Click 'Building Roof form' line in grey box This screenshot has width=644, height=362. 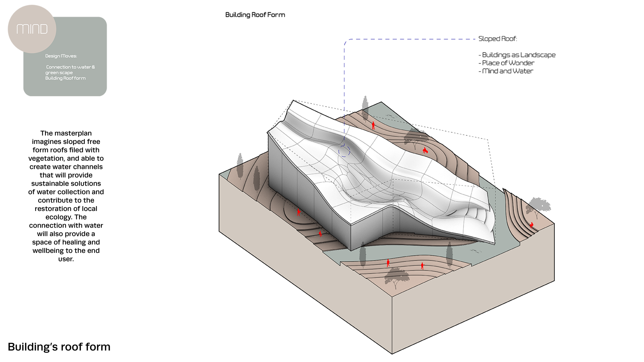65,78
